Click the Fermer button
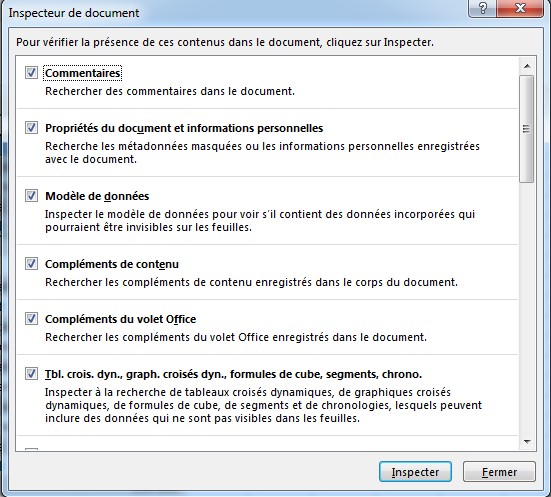 click(x=499, y=472)
